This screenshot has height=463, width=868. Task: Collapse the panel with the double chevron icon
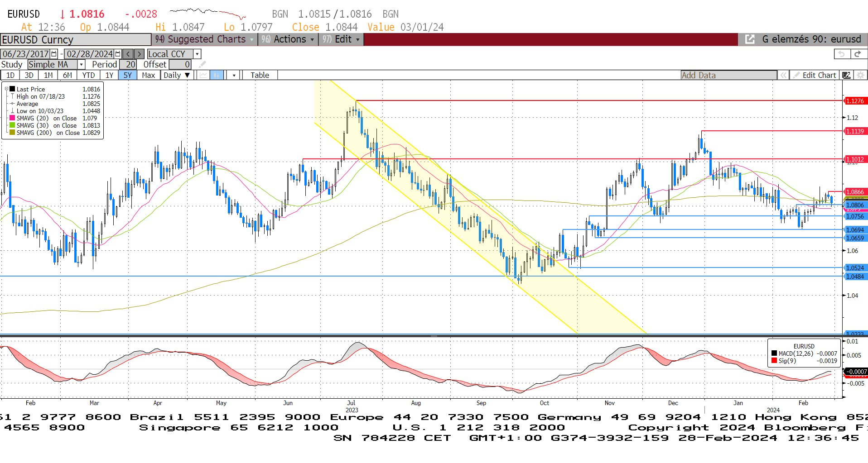pyautogui.click(x=783, y=75)
